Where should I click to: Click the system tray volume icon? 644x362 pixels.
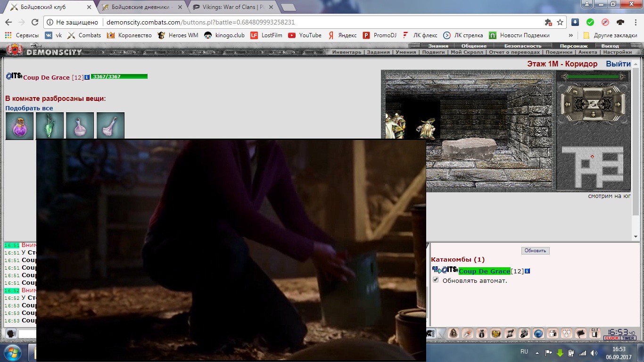tap(594, 353)
